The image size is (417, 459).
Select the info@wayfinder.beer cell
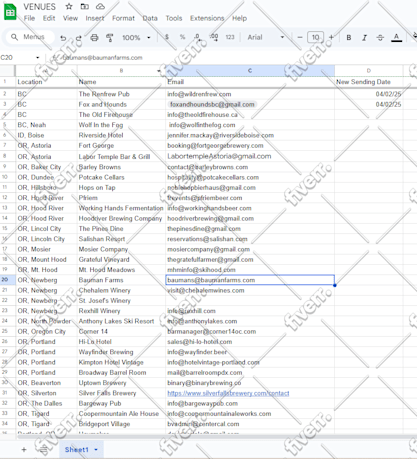coord(250,352)
